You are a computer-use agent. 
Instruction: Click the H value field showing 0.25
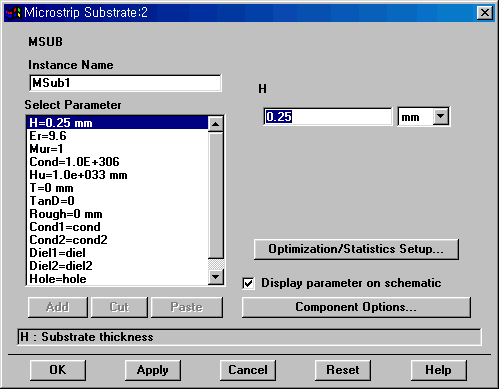point(328,117)
